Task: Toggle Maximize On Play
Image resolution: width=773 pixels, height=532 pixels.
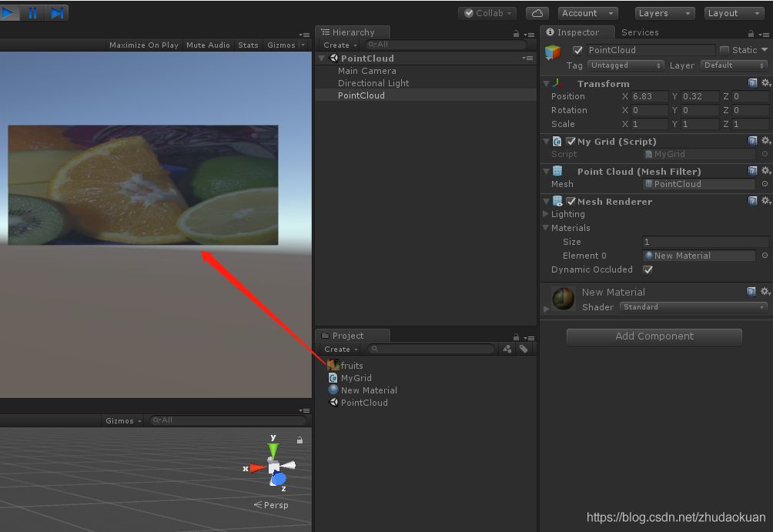Action: [144, 45]
